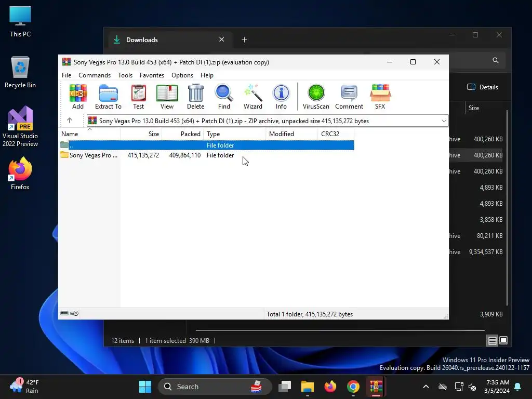Screen dimensions: 532x399
Task: Click the key password icon in status bar
Action: [x=74, y=313]
